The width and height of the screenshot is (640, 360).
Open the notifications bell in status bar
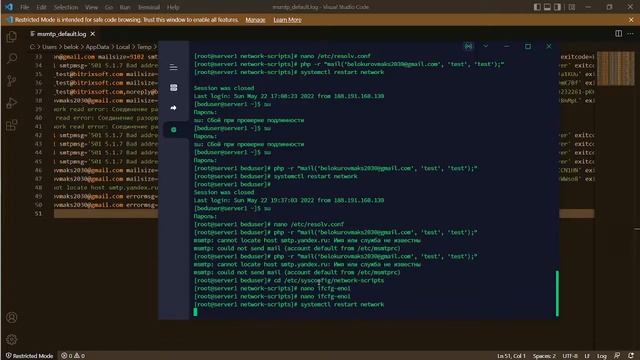tap(631, 356)
